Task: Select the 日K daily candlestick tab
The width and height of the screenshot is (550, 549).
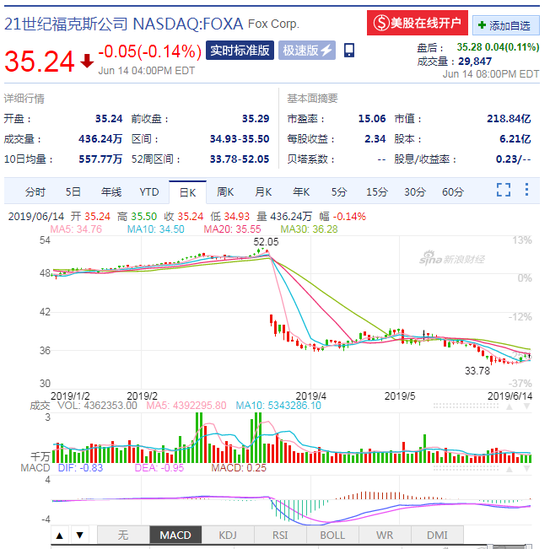Action: [188, 192]
